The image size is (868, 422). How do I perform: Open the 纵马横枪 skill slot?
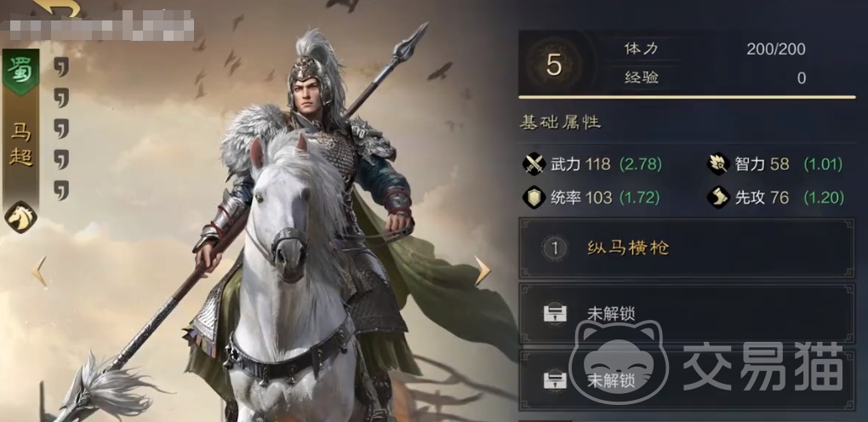(x=687, y=248)
